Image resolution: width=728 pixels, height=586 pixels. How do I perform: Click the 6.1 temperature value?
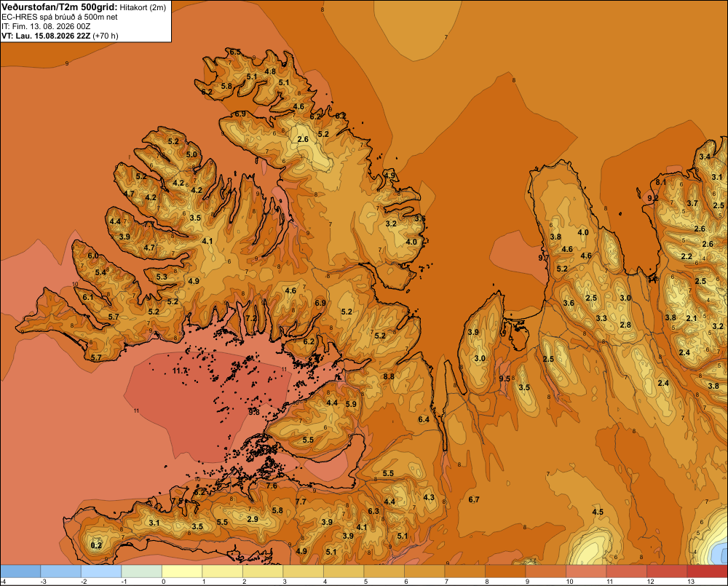[88, 297]
